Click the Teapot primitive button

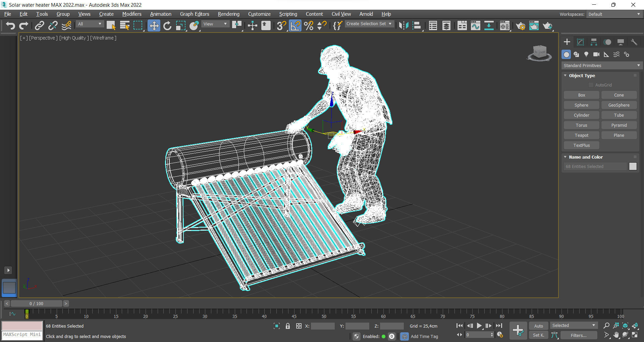click(582, 135)
